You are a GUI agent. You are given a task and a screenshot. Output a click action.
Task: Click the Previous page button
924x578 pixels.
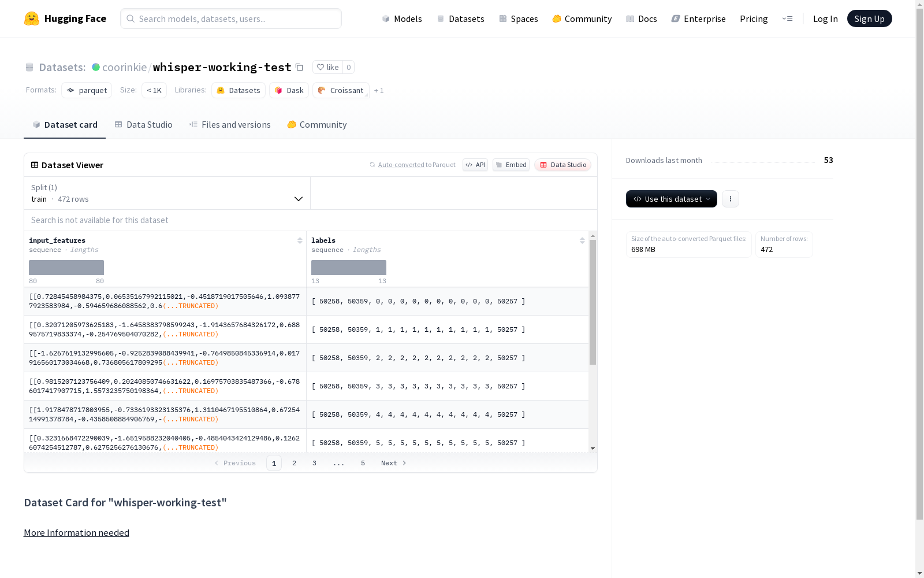(235, 463)
